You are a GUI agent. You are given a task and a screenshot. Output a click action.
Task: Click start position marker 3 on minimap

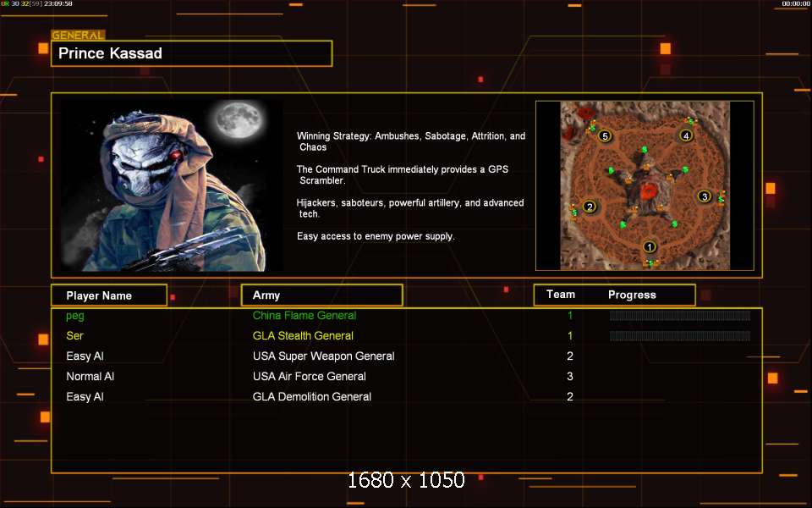point(704,196)
